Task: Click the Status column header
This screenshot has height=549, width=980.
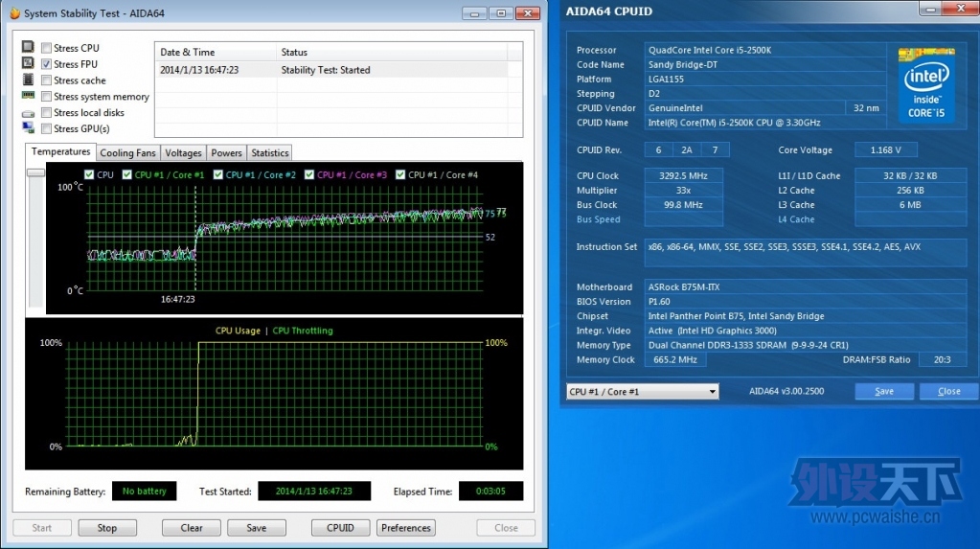Action: [x=392, y=53]
